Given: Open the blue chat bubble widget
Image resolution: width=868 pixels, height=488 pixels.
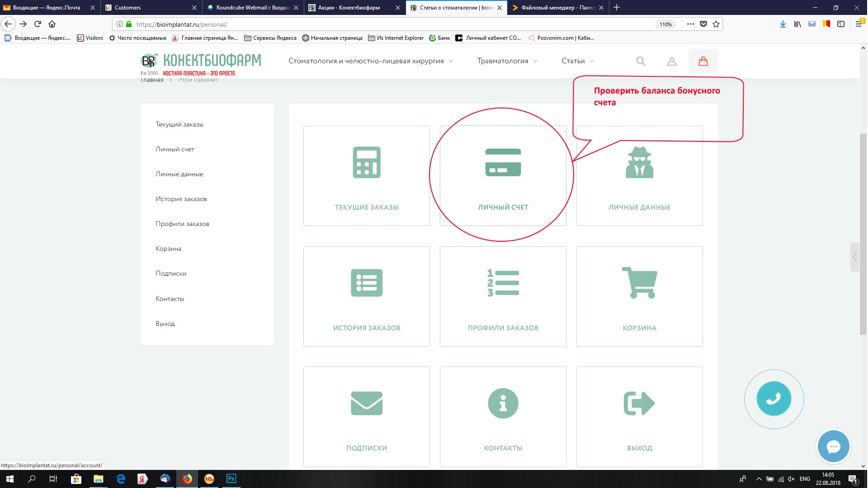Looking at the screenshot, I should 833,446.
